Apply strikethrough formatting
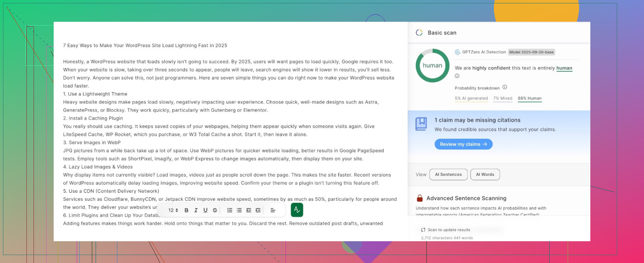 [215, 210]
